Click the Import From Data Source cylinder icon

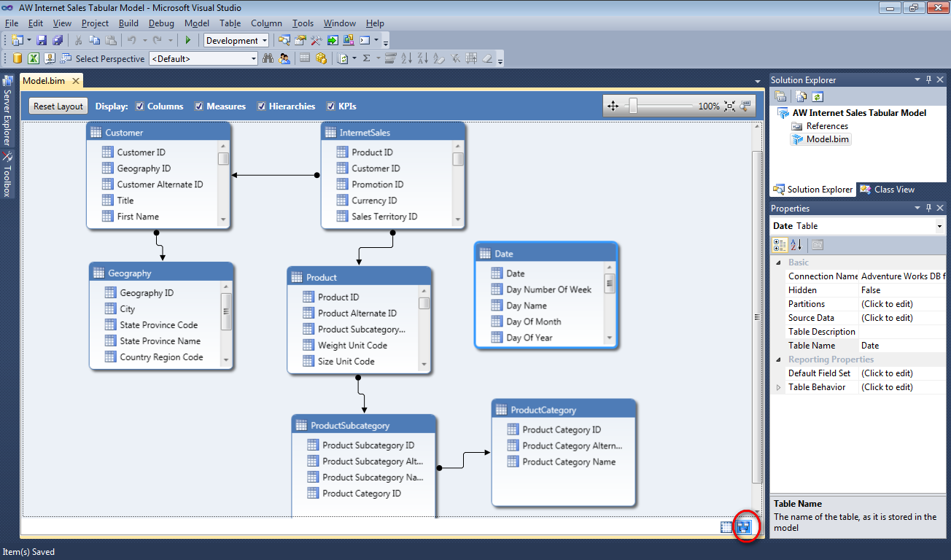18,58
